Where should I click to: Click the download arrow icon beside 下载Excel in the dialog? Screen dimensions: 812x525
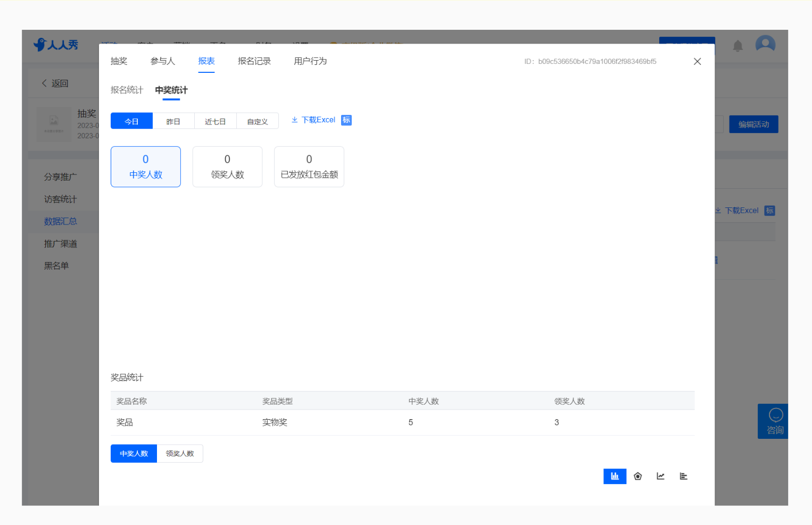tap(294, 120)
